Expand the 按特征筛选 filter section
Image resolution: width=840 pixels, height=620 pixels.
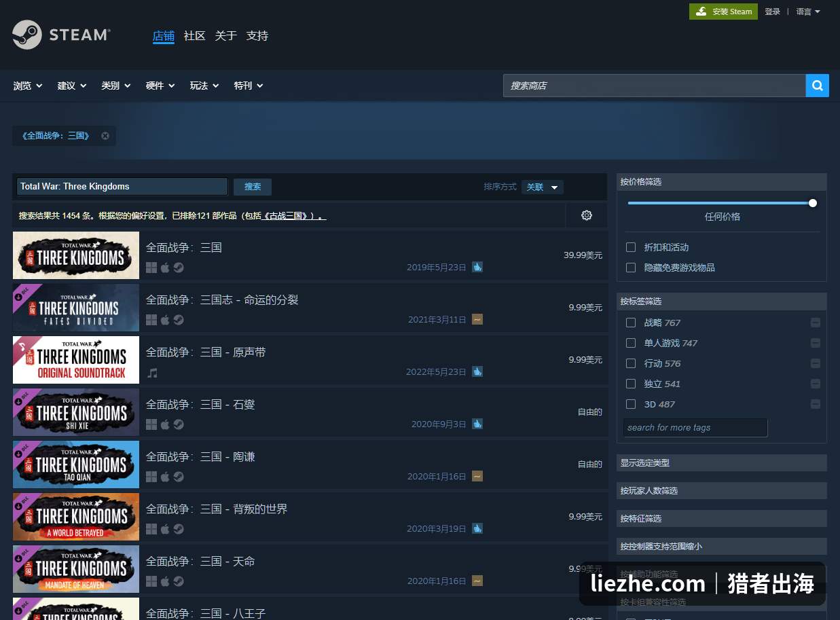tap(722, 518)
